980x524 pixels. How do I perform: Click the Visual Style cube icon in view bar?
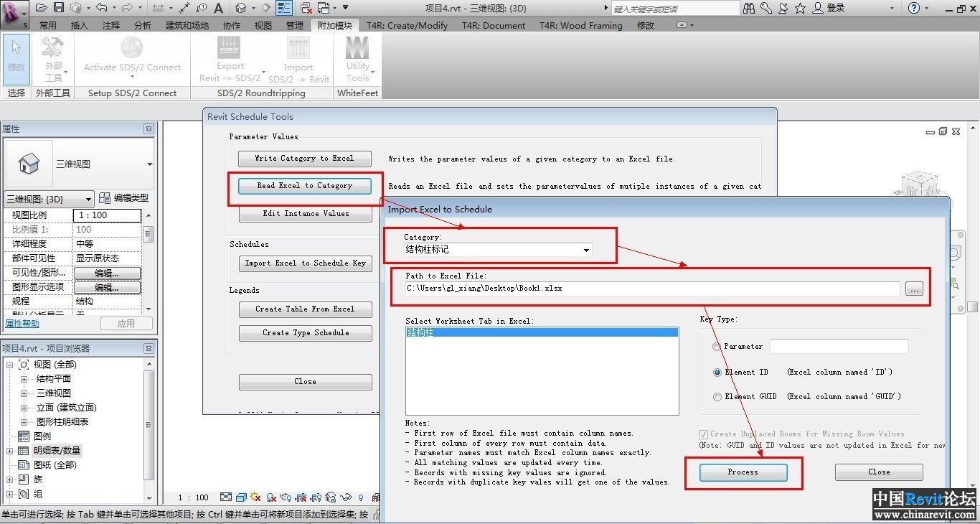click(241, 497)
